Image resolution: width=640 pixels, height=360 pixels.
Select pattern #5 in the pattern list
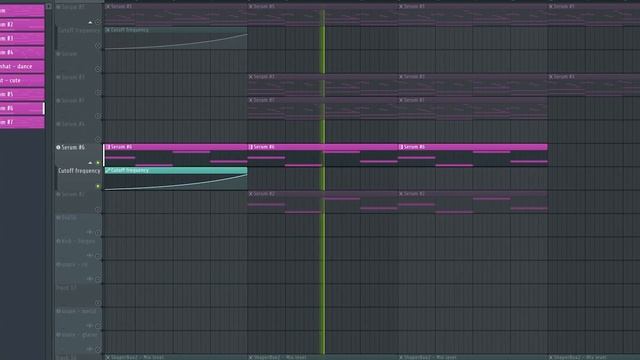[x=22, y=94]
